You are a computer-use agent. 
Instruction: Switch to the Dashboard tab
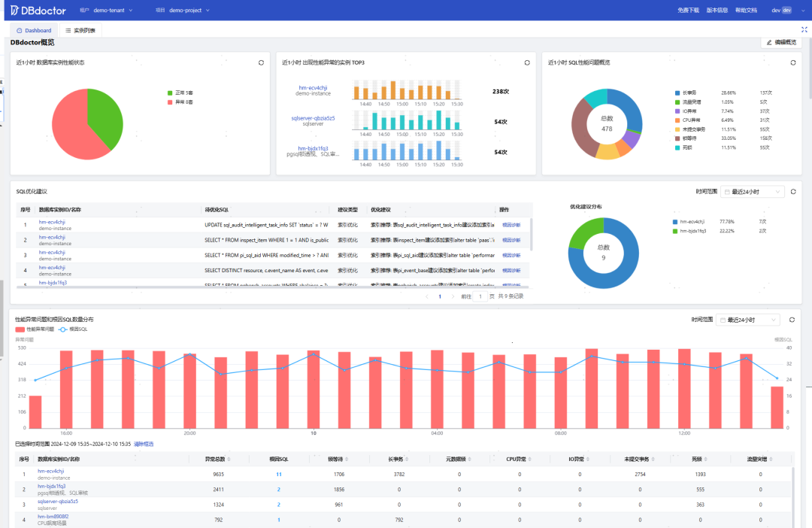click(34, 31)
